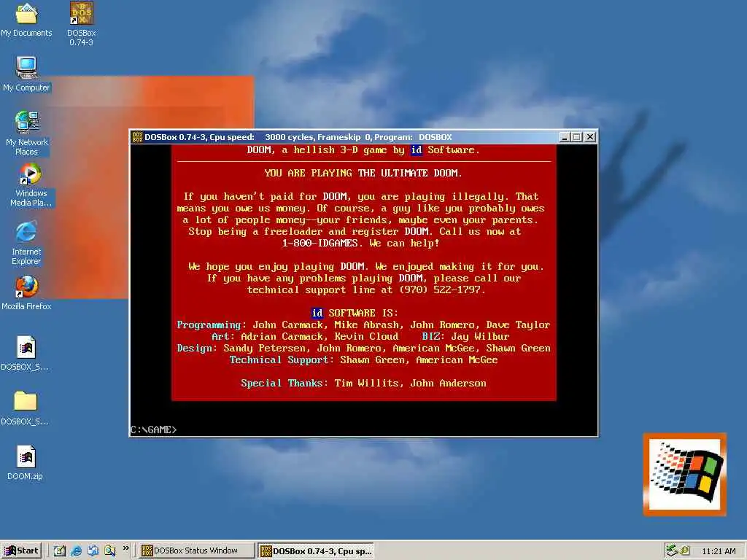Select the Mozilla Firefox desktop shortcut
Viewport: 747px width, 560px height.
[26, 293]
